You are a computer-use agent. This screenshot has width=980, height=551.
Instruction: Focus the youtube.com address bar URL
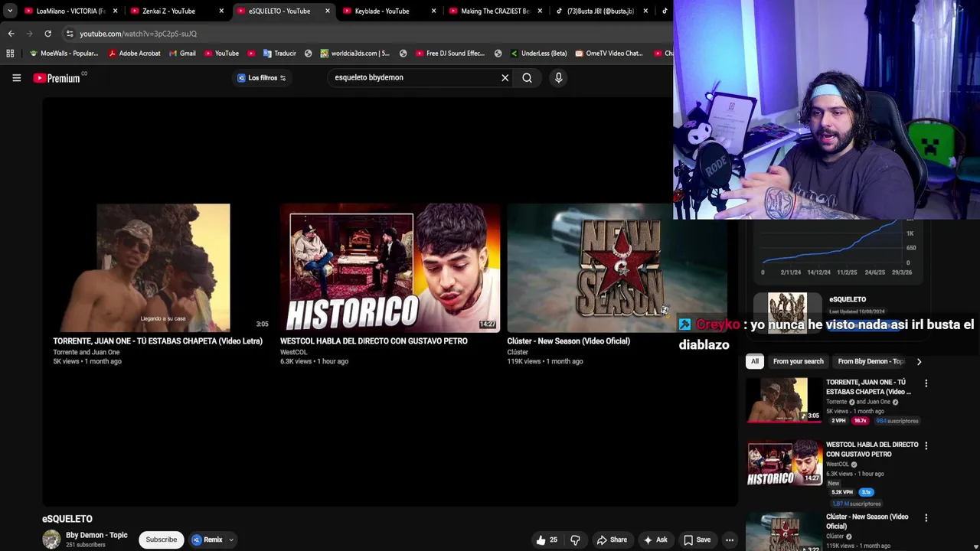pos(138,34)
